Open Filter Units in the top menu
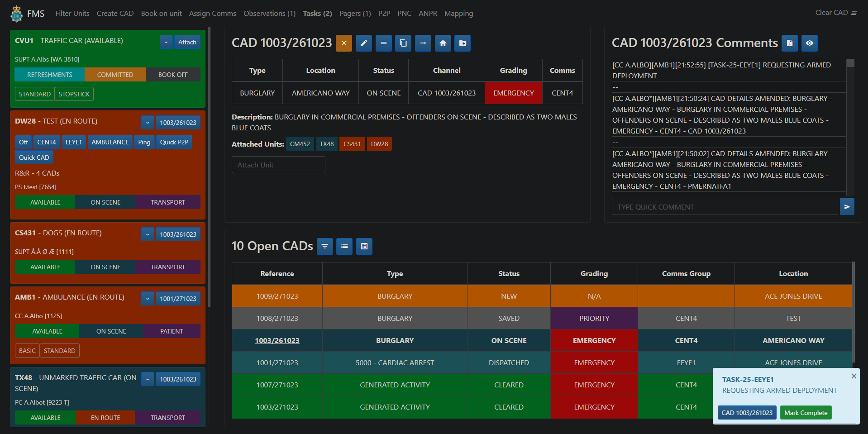The width and height of the screenshot is (868, 434). tap(72, 14)
